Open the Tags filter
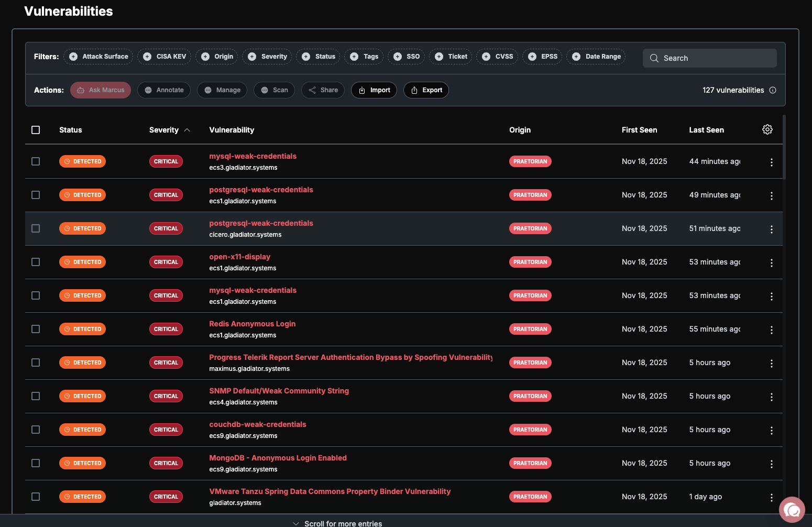This screenshot has width=812, height=527. click(x=364, y=57)
